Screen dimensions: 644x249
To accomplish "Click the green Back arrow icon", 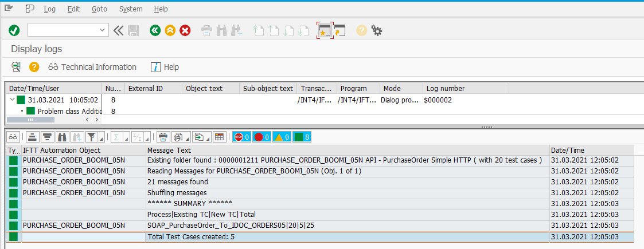I will [155, 30].
